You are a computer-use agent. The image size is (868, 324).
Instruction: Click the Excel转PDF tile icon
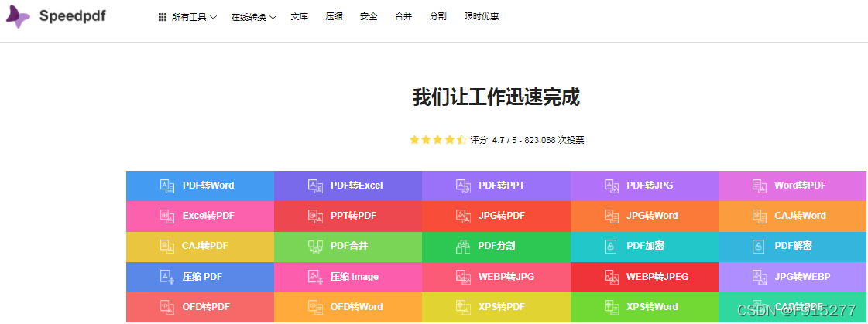click(167, 216)
